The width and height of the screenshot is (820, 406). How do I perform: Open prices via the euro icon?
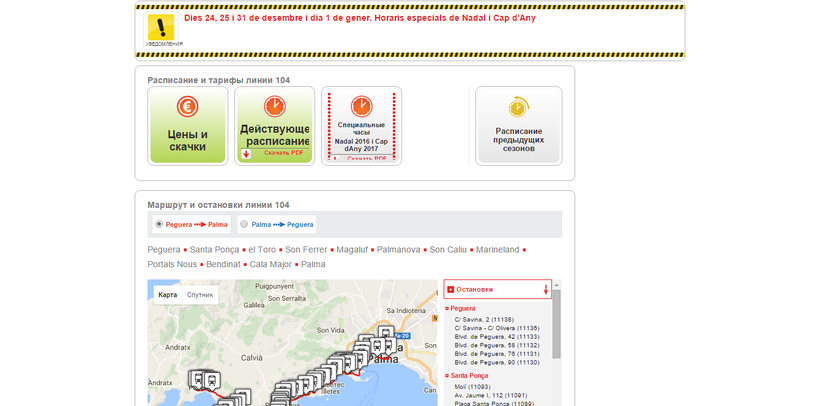click(x=187, y=106)
